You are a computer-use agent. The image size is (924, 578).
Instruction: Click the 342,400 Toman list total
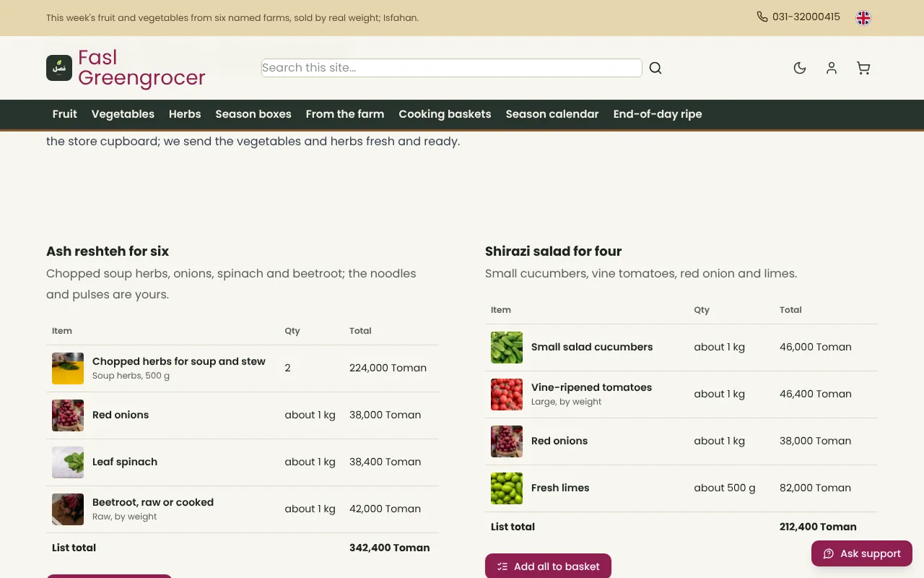[390, 548]
